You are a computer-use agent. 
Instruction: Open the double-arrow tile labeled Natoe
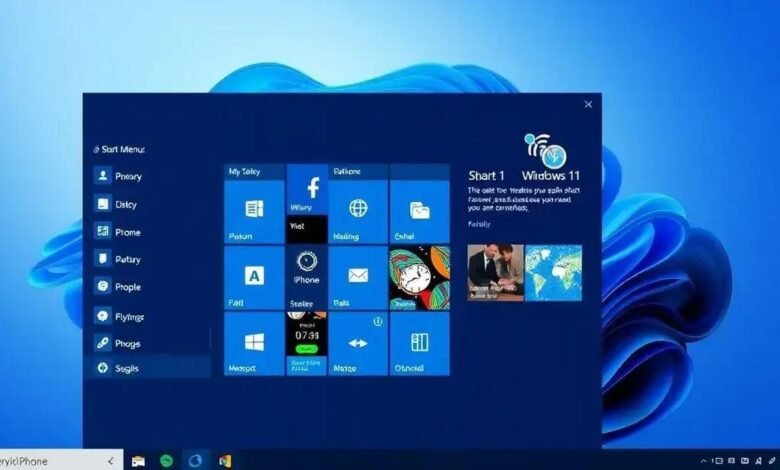pos(358,343)
